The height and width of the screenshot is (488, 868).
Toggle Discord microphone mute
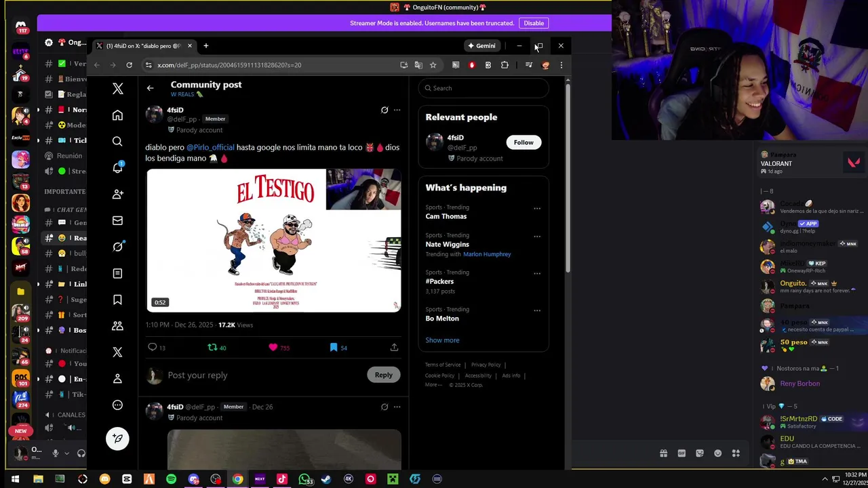point(56,453)
